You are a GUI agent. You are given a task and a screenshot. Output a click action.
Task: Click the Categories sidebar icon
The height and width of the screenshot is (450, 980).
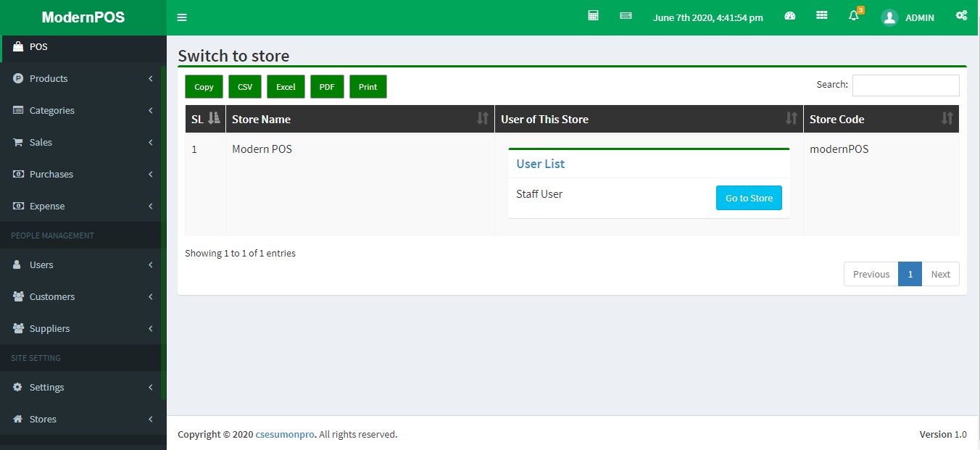coord(18,110)
